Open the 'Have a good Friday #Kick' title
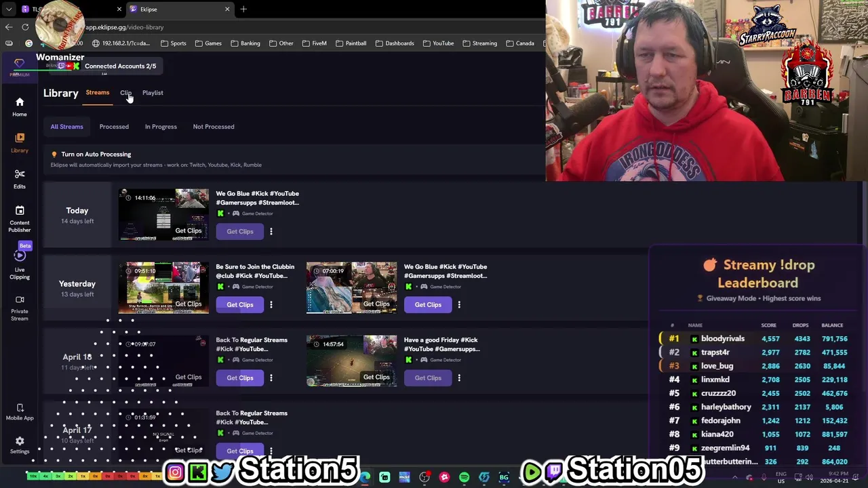This screenshot has height=488, width=868. (442, 344)
